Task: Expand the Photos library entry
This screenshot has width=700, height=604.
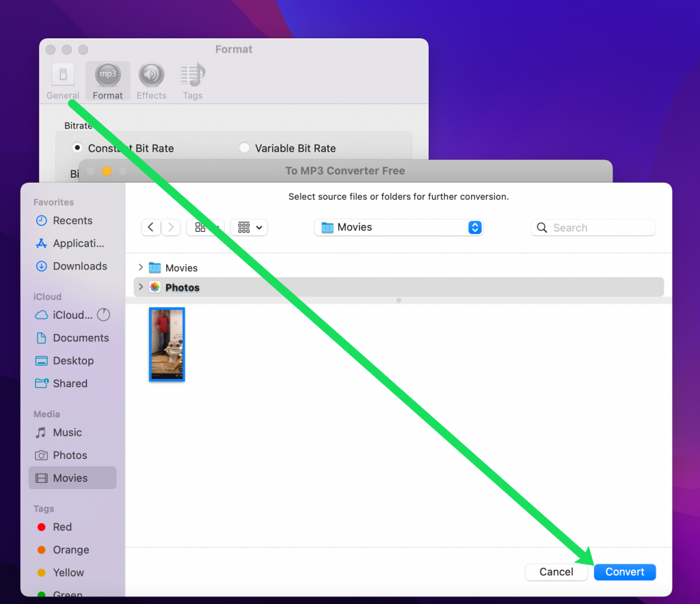Action: click(x=140, y=287)
